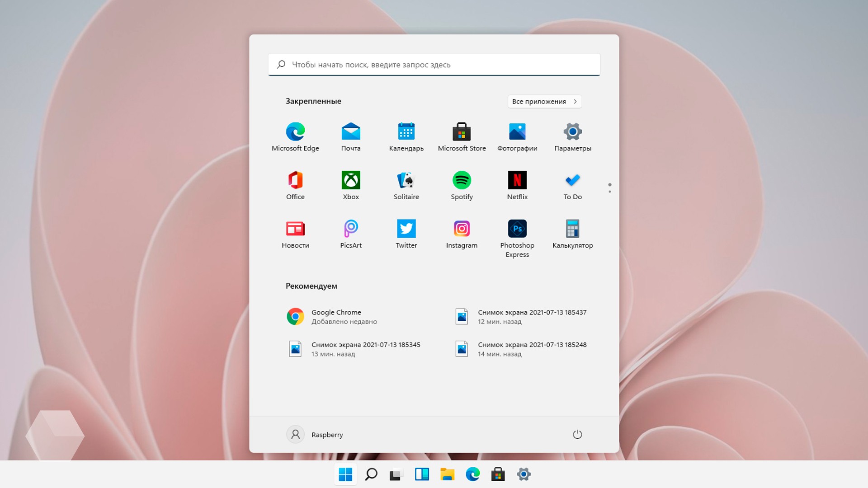
Task: Open the Календарь app
Action: (406, 137)
